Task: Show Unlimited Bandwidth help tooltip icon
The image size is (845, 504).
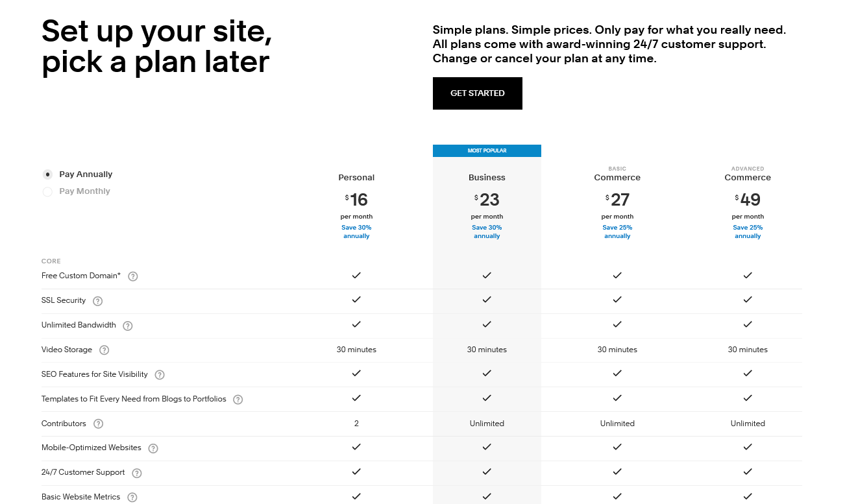Action: pyautogui.click(x=128, y=326)
